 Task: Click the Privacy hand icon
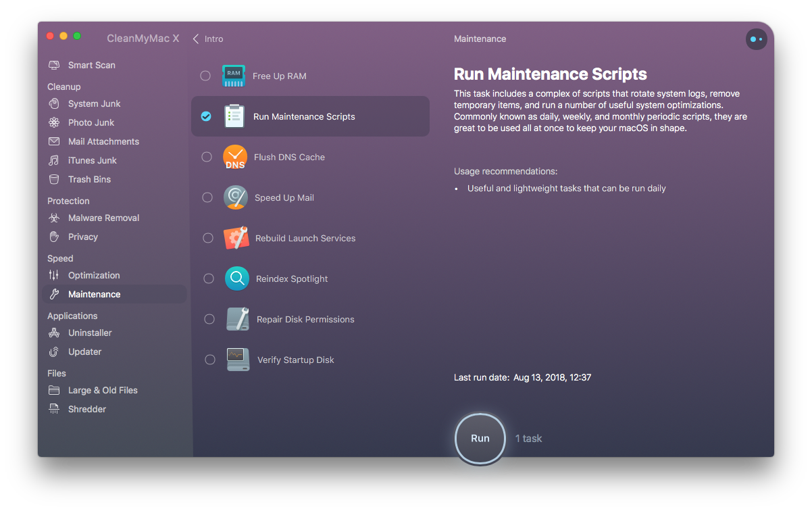pos(54,237)
